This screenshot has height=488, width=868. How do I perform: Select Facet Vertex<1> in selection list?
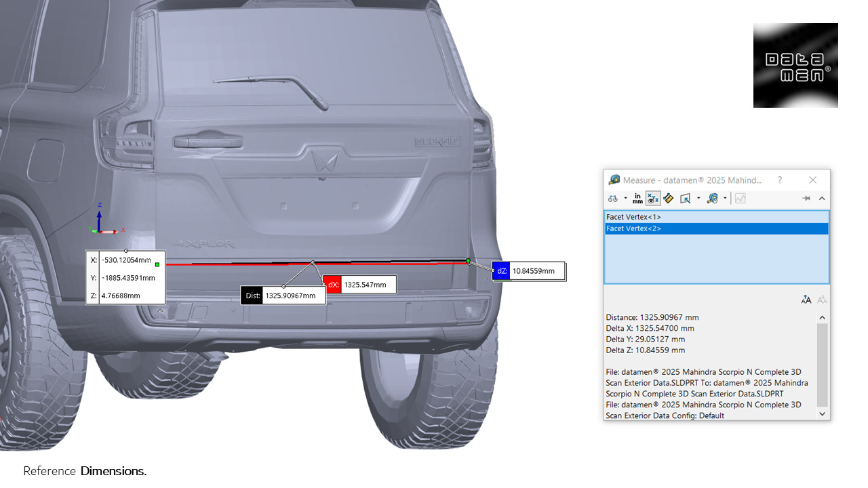pyautogui.click(x=716, y=217)
